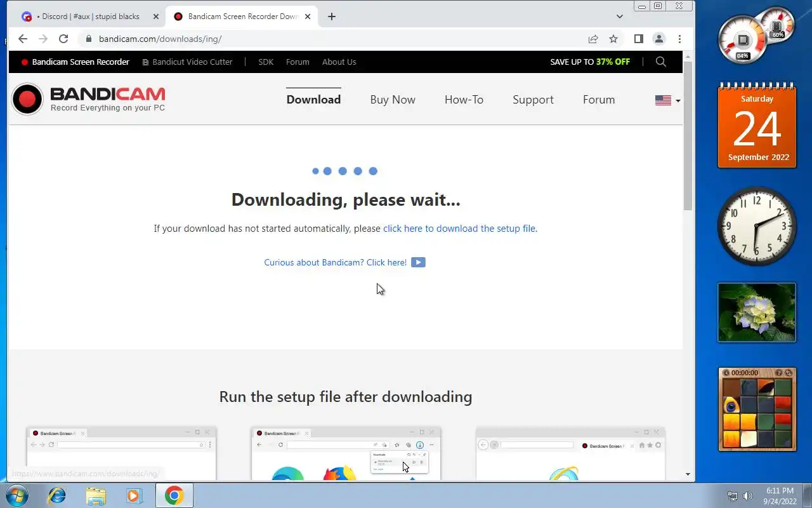Click the calendar gadget showing 24
The width and height of the screenshot is (812, 508).
[x=757, y=125]
